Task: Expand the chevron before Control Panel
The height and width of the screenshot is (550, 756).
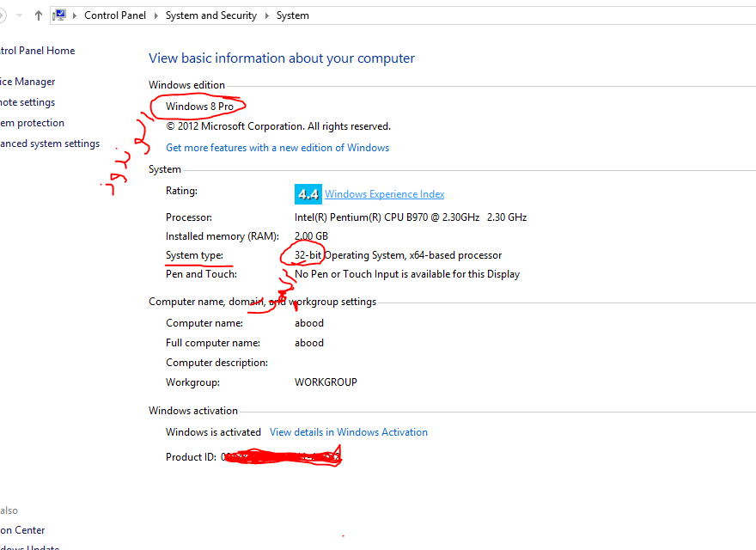Action: point(75,15)
